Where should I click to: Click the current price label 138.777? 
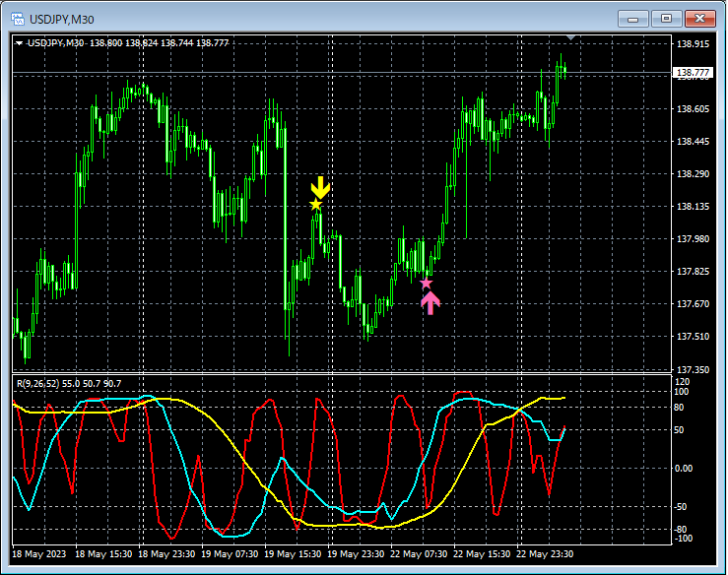693,73
